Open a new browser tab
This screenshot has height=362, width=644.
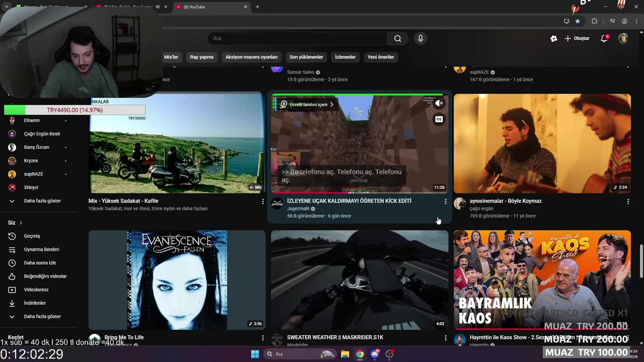pyautogui.click(x=258, y=7)
